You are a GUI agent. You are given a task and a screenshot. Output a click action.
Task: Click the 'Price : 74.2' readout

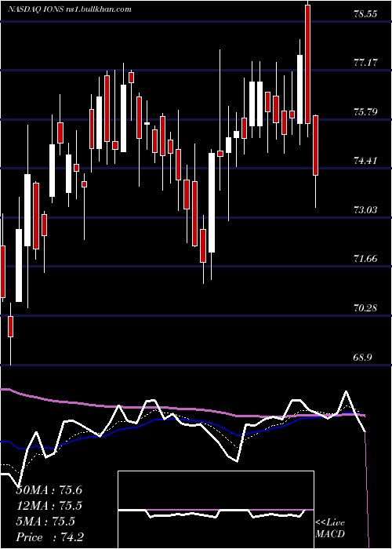[49, 537]
